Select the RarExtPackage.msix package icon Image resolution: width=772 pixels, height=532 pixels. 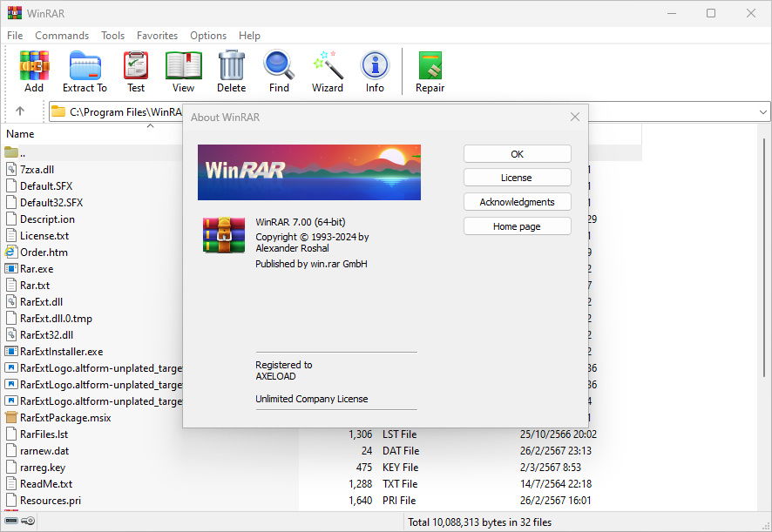(x=10, y=417)
